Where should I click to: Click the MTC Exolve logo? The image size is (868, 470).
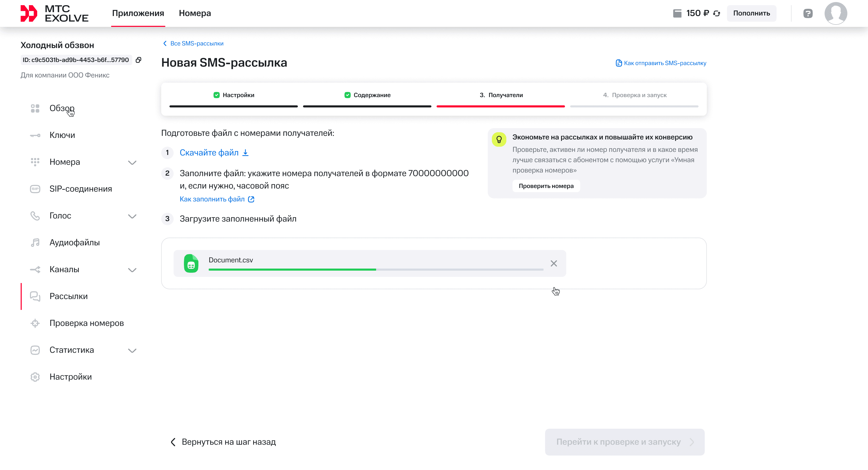tap(54, 13)
